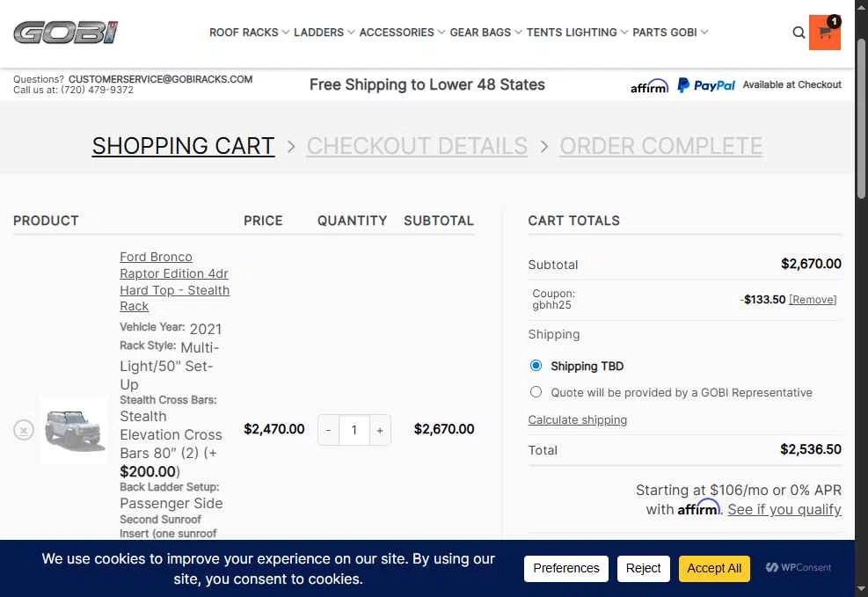Click the customer service email address
The image size is (868, 597).
click(x=161, y=79)
